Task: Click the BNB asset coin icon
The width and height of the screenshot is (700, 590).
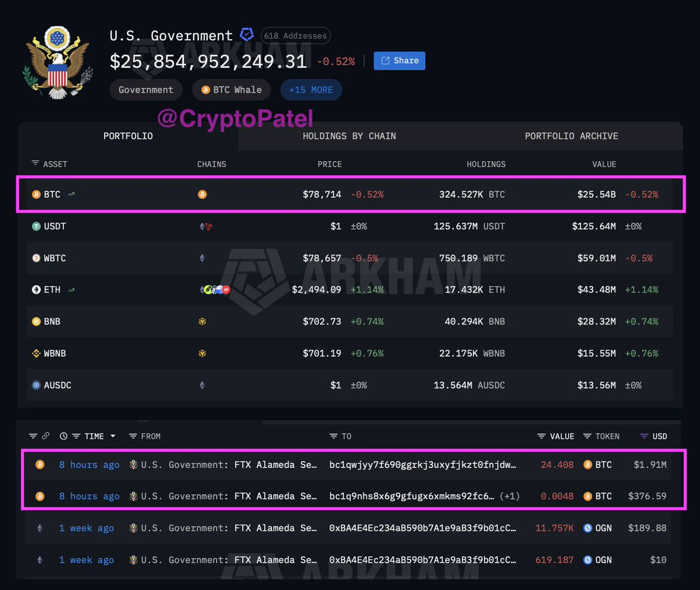Action: pyautogui.click(x=36, y=322)
